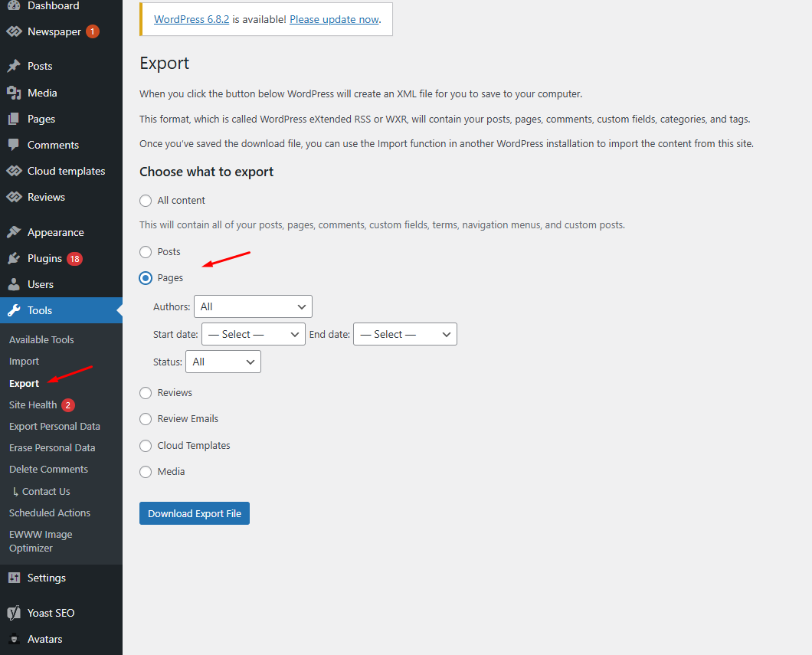Click the Pages icon in sidebar

(x=14, y=119)
